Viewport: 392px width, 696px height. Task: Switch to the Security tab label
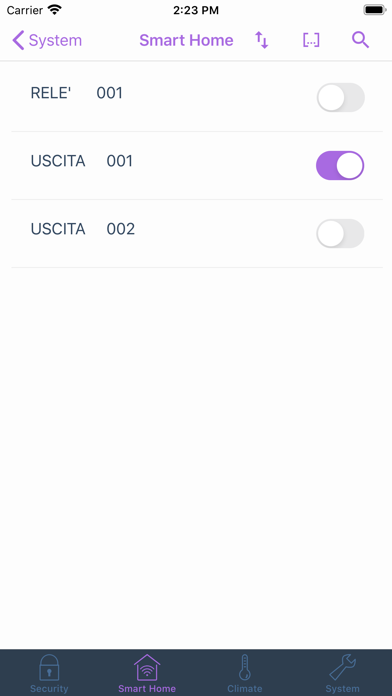click(49, 689)
